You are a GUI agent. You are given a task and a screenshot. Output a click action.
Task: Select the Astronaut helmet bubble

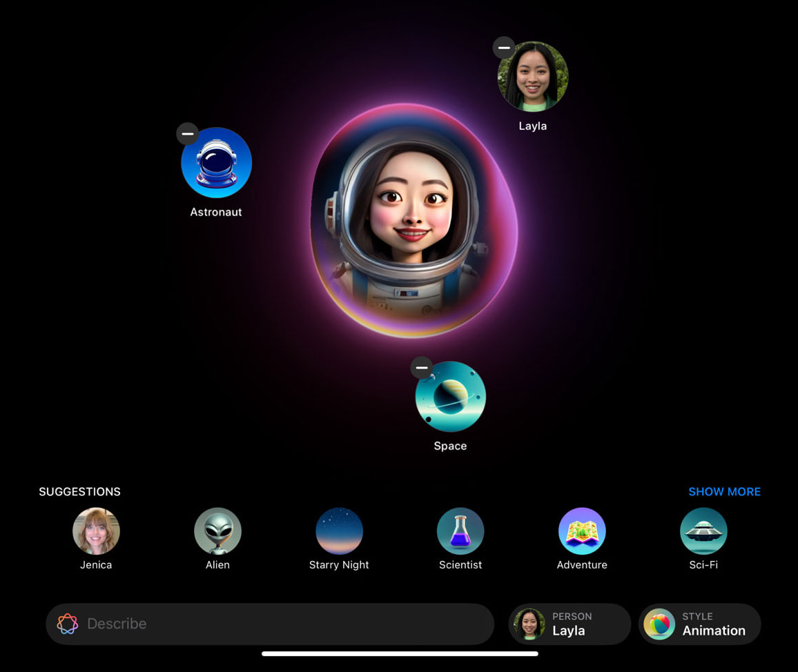click(x=216, y=163)
